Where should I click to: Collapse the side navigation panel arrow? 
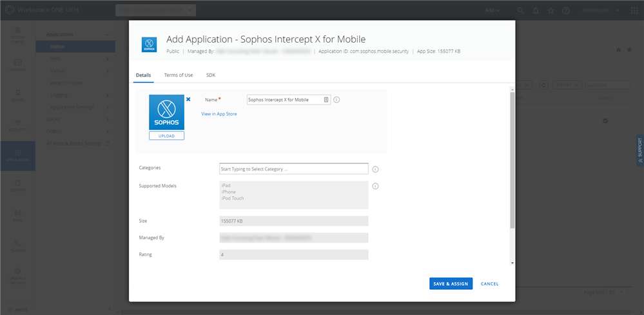tap(110, 309)
